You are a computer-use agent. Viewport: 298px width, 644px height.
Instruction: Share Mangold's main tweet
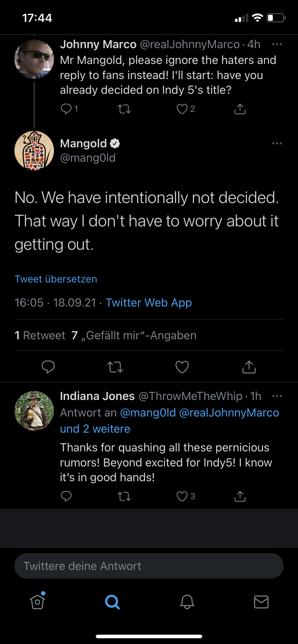pos(249,367)
